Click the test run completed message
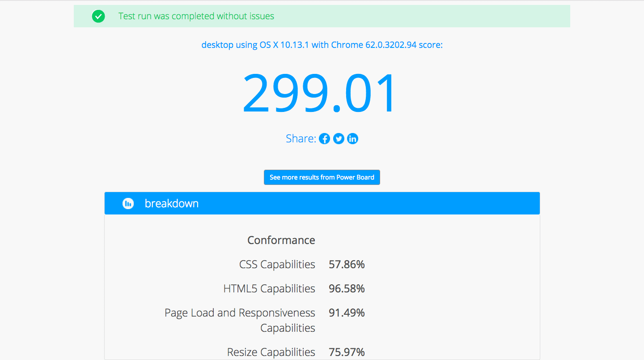Viewport: 644px width, 360px height. click(x=196, y=17)
